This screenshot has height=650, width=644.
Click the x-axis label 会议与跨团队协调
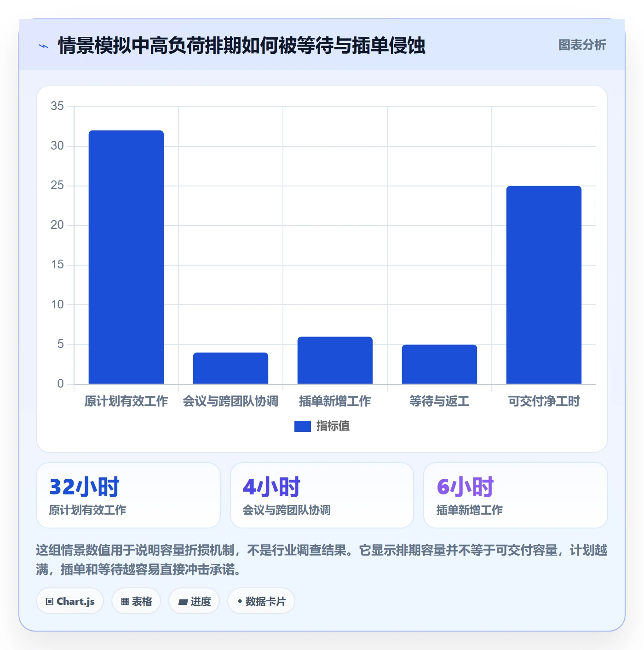click(230, 401)
